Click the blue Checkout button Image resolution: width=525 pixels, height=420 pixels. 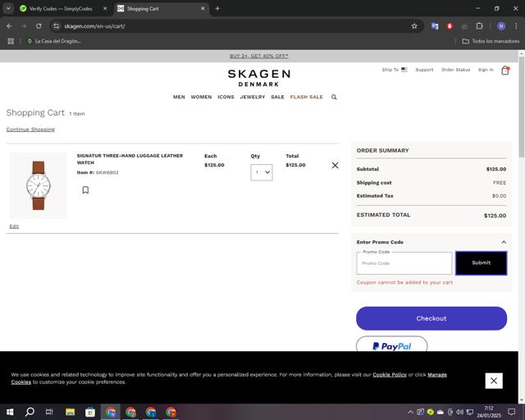click(431, 318)
